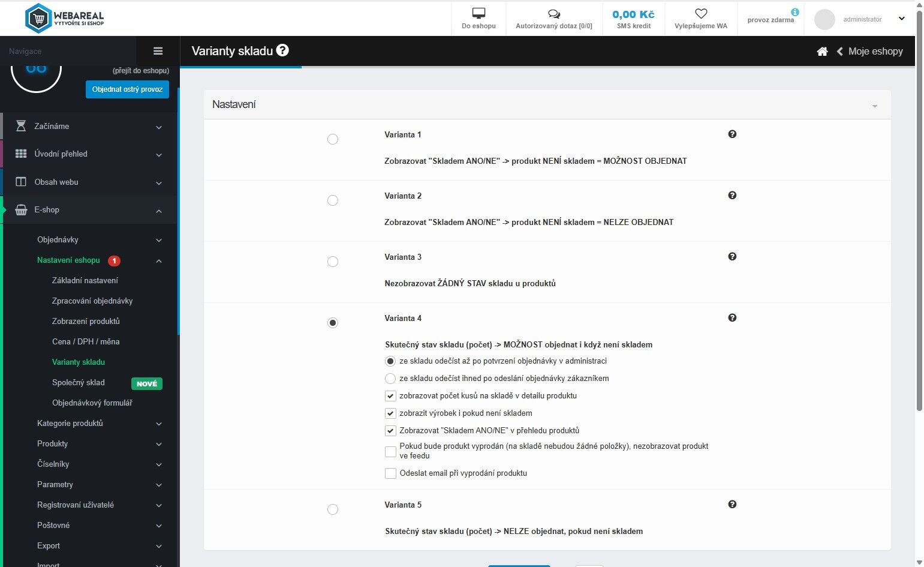The image size is (924, 567).
Task: Open Zobrazení produktů menu item
Action: [x=86, y=321]
